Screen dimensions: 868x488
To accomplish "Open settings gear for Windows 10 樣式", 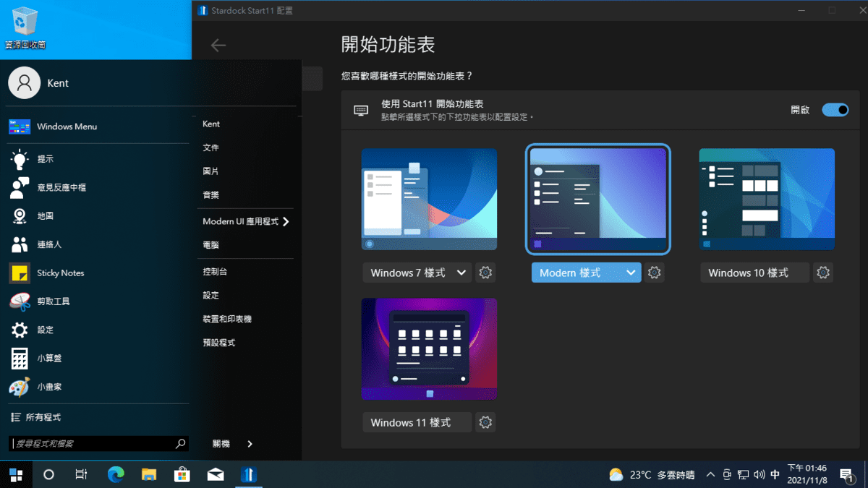I will [x=822, y=273].
